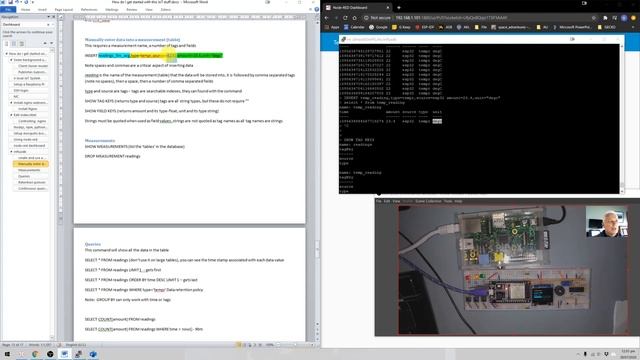Collapse the 'Some background' heading
640x360 pixels.
[x=11, y=60]
